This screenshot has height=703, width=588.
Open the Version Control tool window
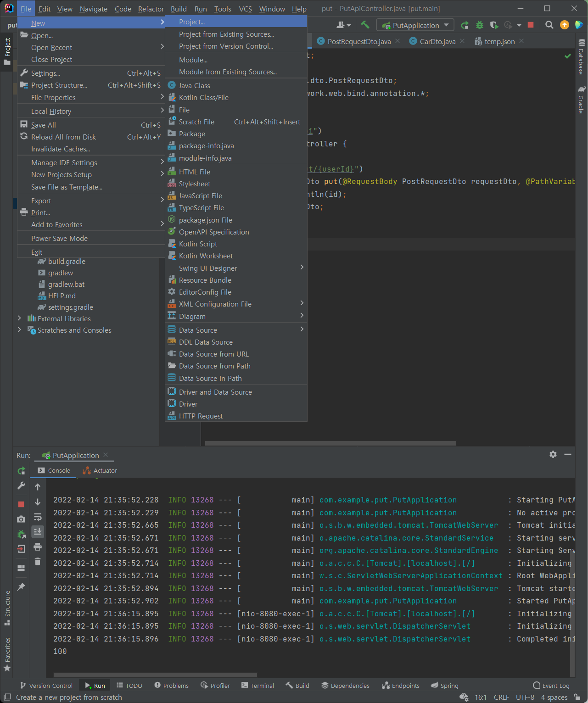coord(46,685)
